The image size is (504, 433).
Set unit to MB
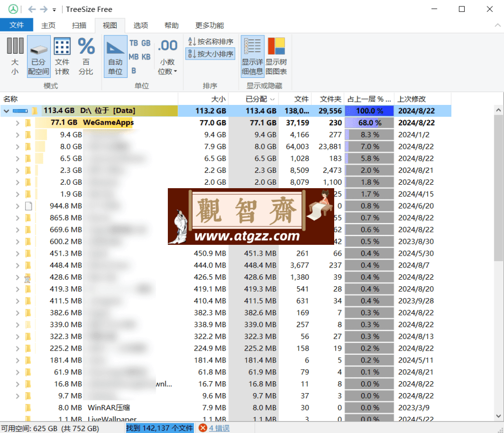134,57
